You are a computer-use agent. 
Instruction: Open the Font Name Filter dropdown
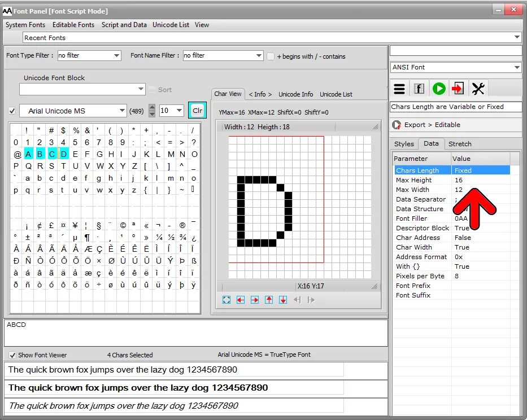pos(259,55)
